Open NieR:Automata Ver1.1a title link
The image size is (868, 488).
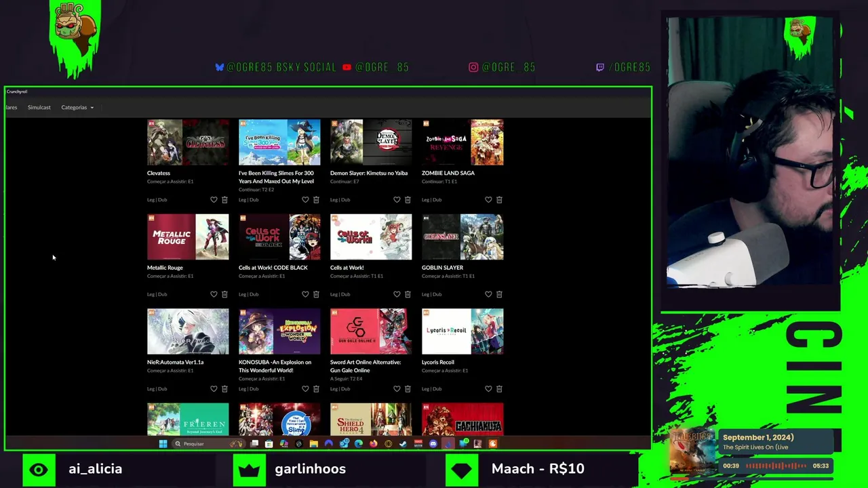pyautogui.click(x=176, y=362)
